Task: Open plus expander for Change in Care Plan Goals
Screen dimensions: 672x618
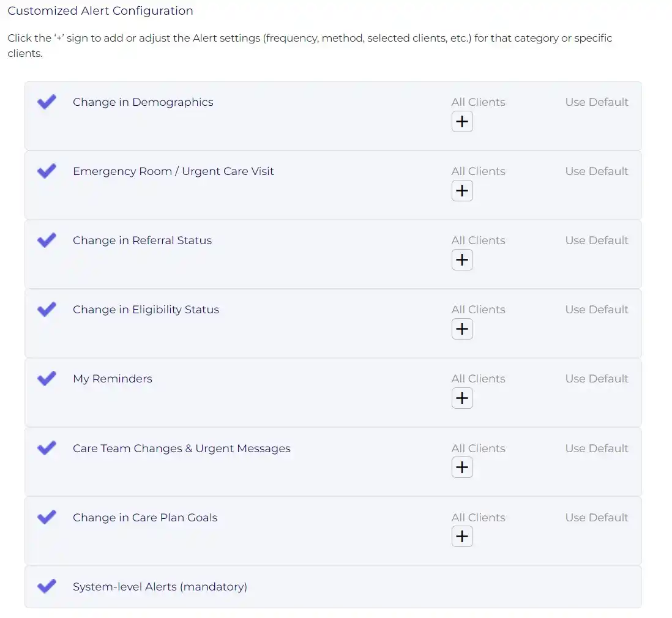Action: pyautogui.click(x=462, y=537)
